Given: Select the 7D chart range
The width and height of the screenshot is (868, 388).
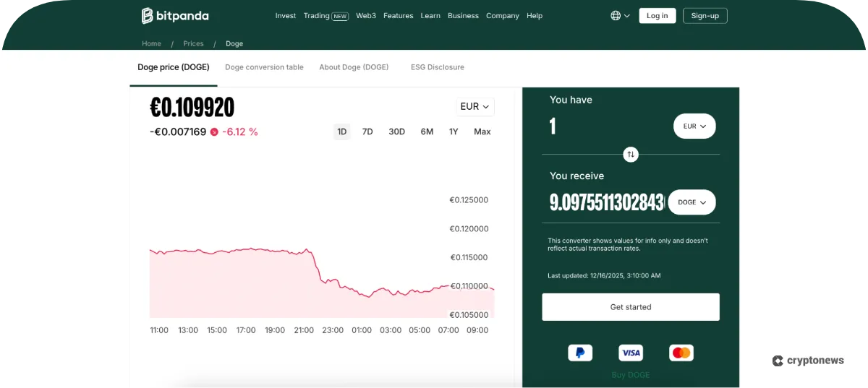Looking at the screenshot, I should point(367,132).
